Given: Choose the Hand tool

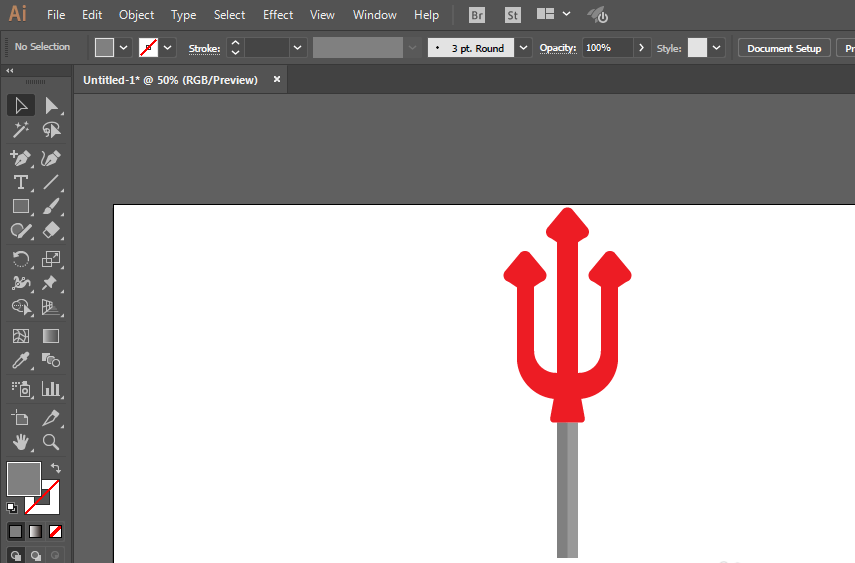Looking at the screenshot, I should coord(21,442).
